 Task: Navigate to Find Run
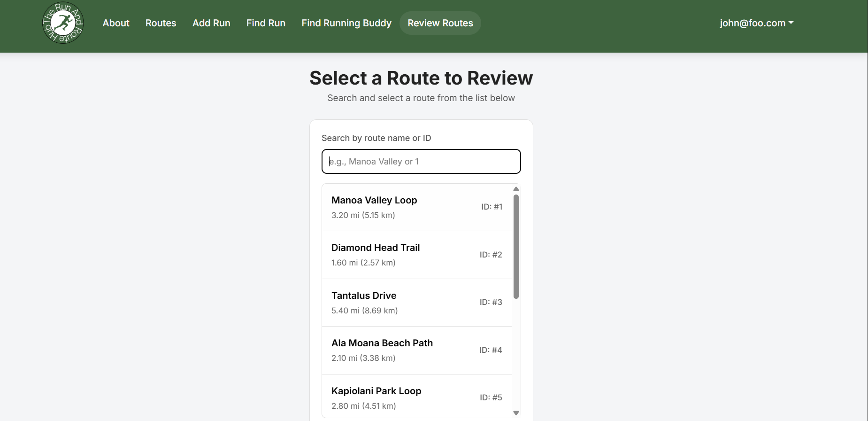pos(266,23)
